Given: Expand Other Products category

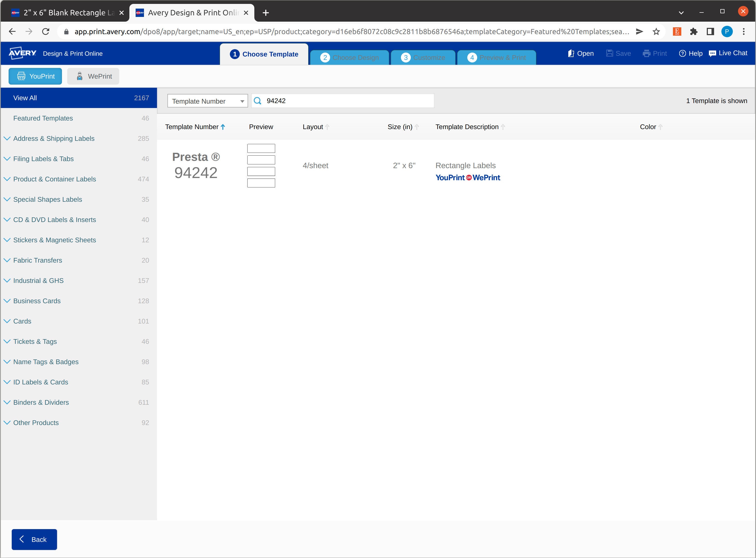Looking at the screenshot, I should (7, 423).
